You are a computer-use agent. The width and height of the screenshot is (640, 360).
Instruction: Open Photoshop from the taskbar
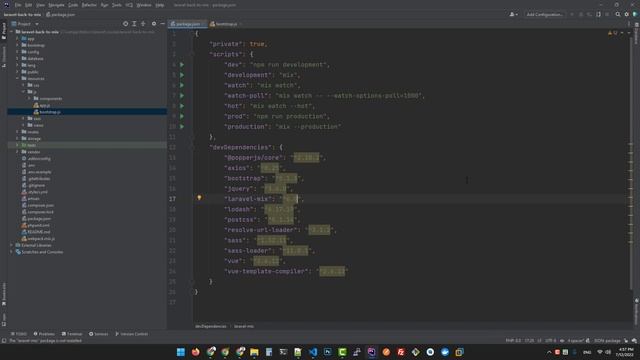click(x=327, y=352)
